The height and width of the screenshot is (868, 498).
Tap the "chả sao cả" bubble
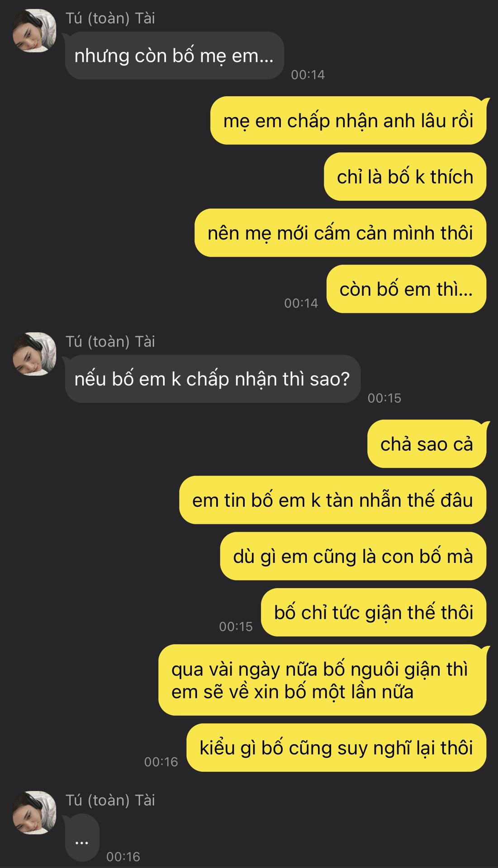(427, 444)
